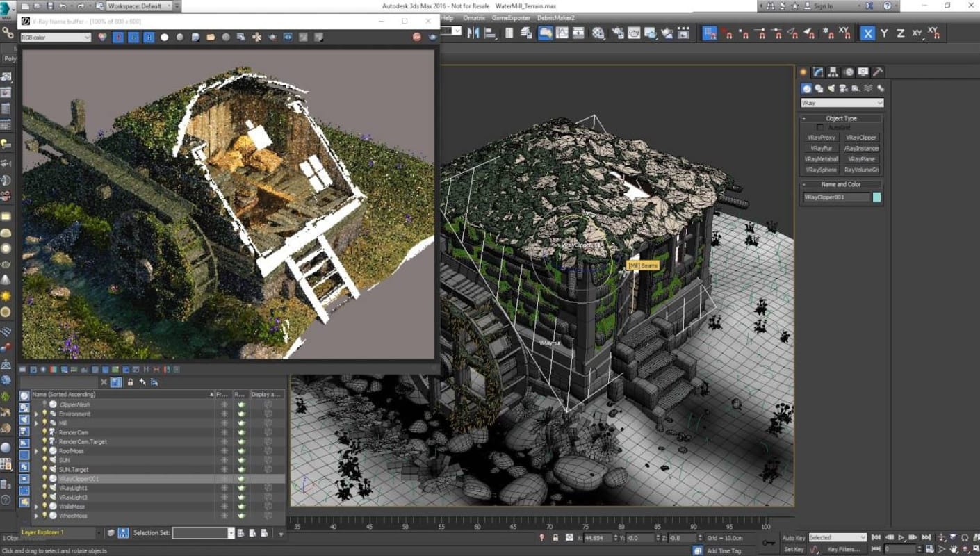Screen dimensions: 980x556
Task: Toggle visibility bulb of RoofMoss layer
Action: [x=45, y=451]
